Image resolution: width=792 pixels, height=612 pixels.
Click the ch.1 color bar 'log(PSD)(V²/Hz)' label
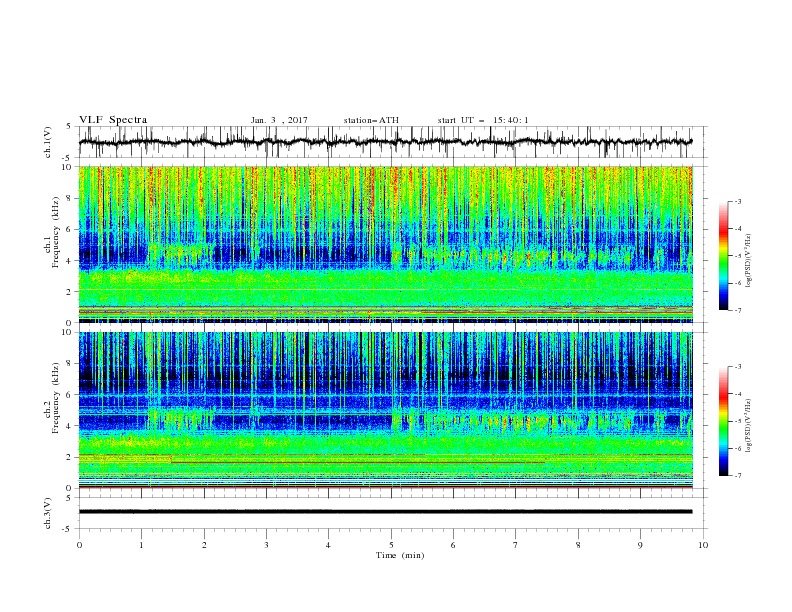[x=749, y=261]
